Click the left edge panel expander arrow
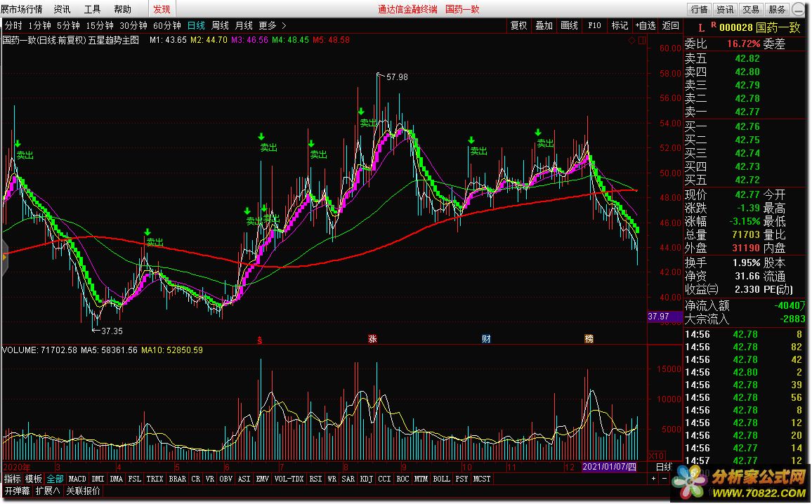Viewport: 812px width, 504px height. pyautogui.click(x=4, y=257)
